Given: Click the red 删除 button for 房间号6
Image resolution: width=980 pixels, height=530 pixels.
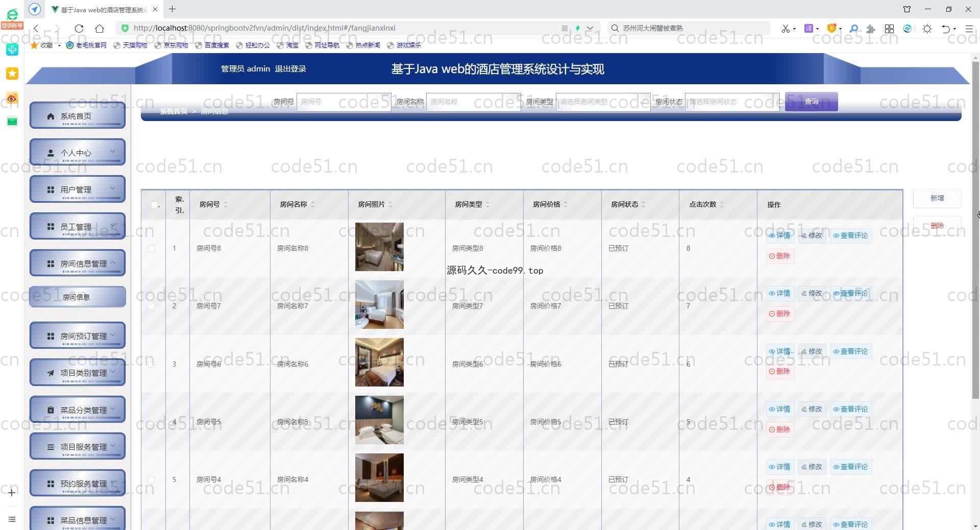Looking at the screenshot, I should tap(779, 371).
